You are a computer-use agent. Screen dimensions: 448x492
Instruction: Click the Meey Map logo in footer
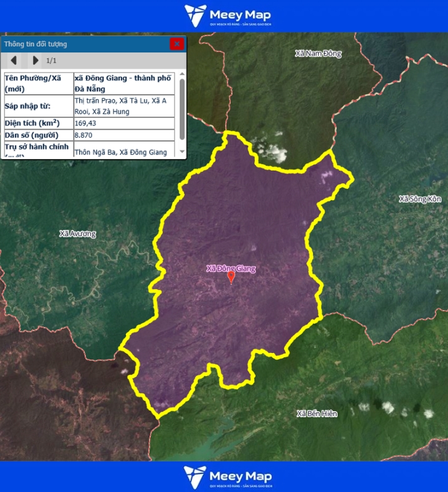(x=227, y=477)
